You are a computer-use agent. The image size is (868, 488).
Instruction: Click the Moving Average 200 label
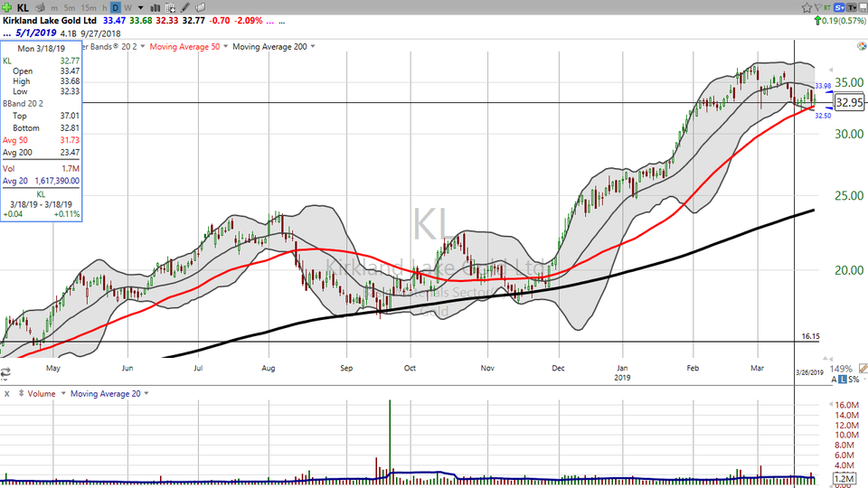269,46
